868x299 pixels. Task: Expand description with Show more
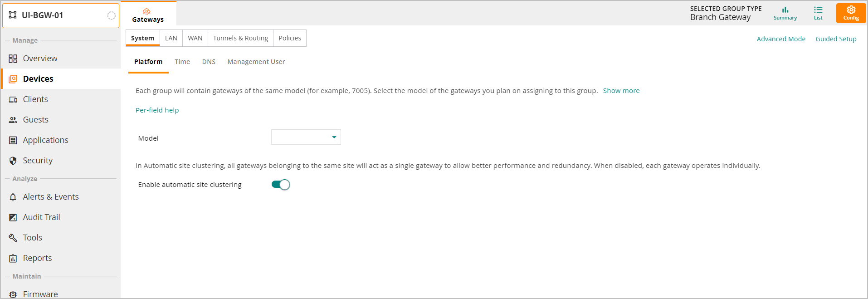click(x=621, y=91)
